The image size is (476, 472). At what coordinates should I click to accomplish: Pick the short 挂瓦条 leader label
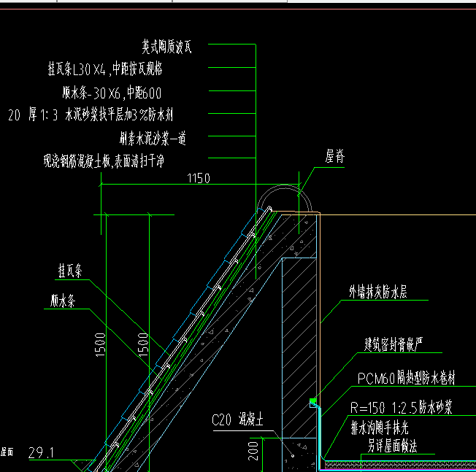(x=70, y=271)
